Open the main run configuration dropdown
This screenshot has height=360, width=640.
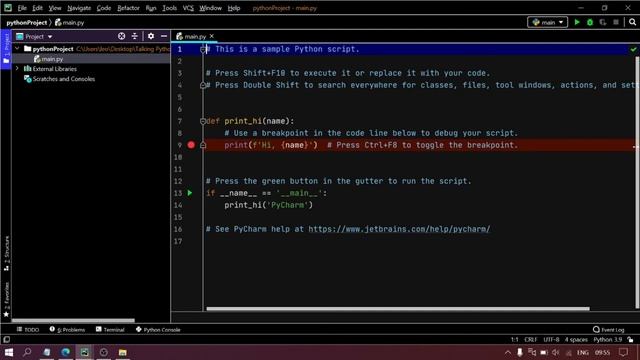[x=547, y=22]
